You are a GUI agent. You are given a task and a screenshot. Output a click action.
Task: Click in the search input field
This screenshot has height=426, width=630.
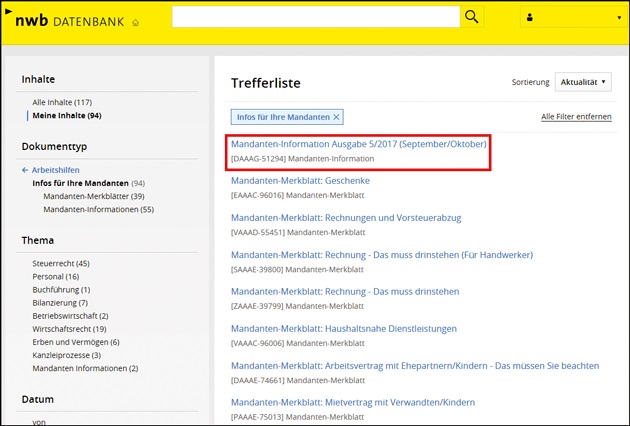[315, 17]
